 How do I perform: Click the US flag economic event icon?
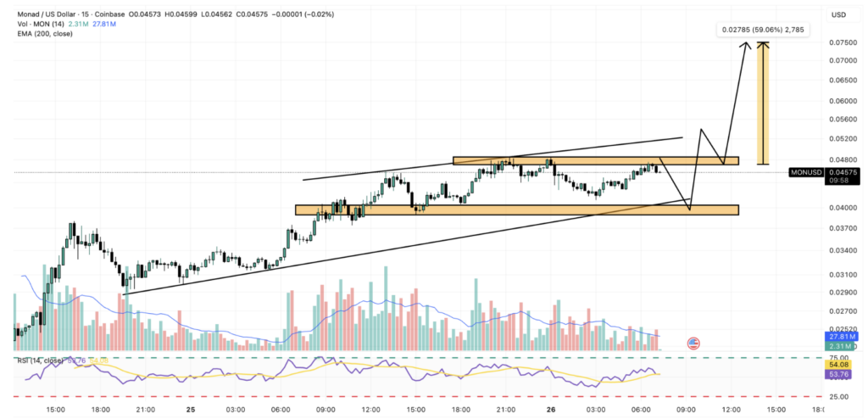pyautogui.click(x=693, y=344)
